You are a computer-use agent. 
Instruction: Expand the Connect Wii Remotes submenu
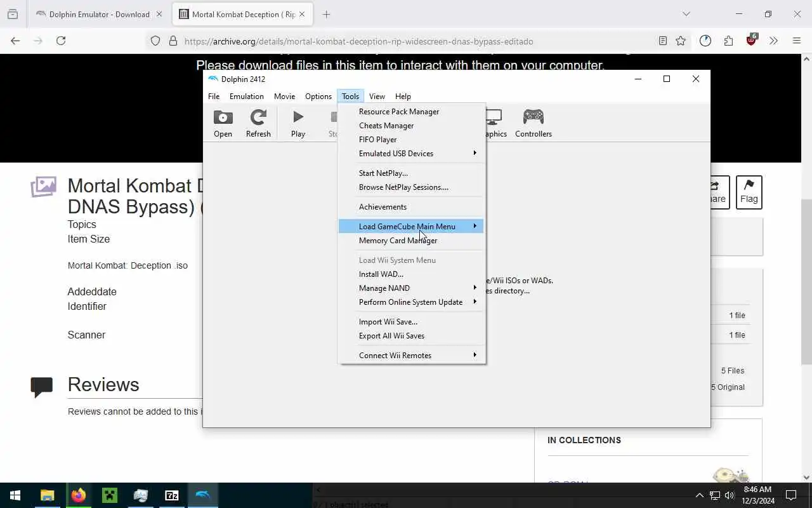(411, 356)
